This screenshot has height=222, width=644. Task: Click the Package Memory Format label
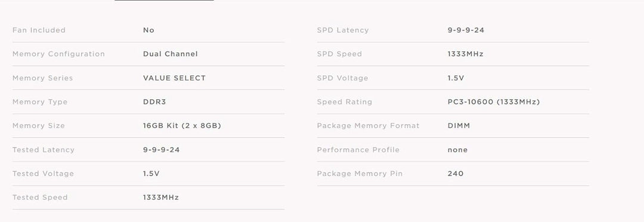coord(369,126)
